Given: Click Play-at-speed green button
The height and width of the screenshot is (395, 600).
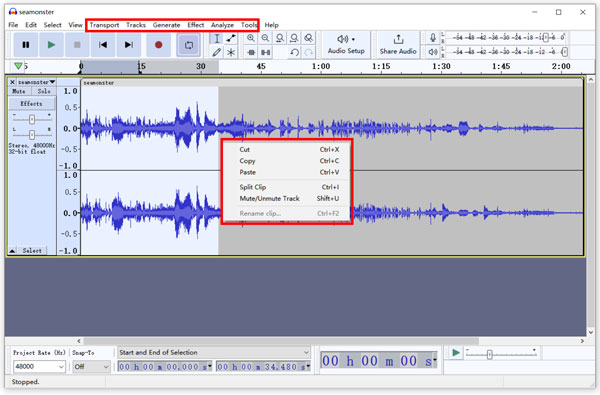Looking at the screenshot, I should click(x=455, y=353).
